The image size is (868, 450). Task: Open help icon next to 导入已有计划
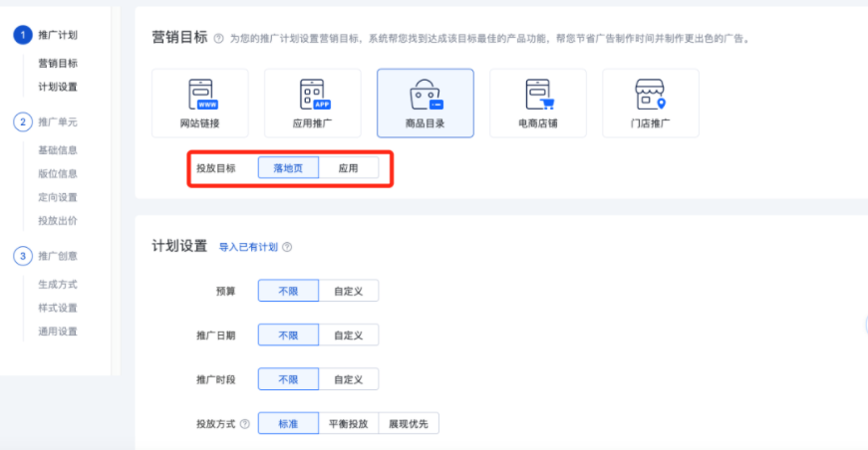[288, 247]
